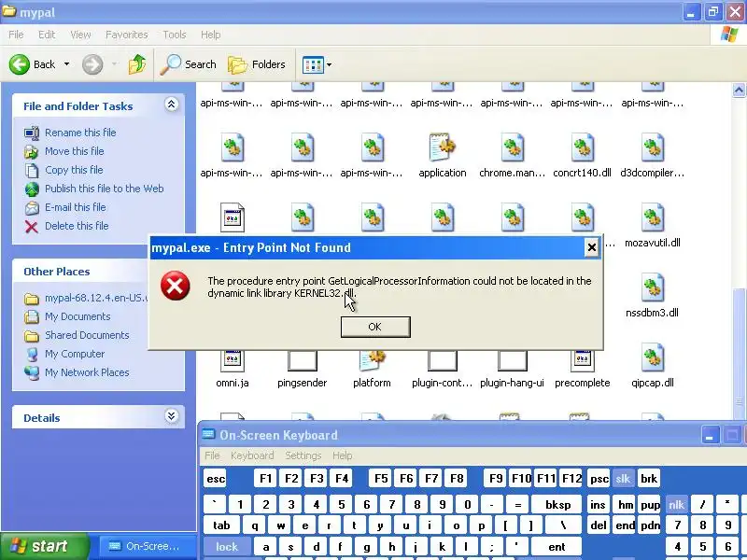
Task: Open File menu in On-Screen Keyboard
Action: [x=212, y=455]
